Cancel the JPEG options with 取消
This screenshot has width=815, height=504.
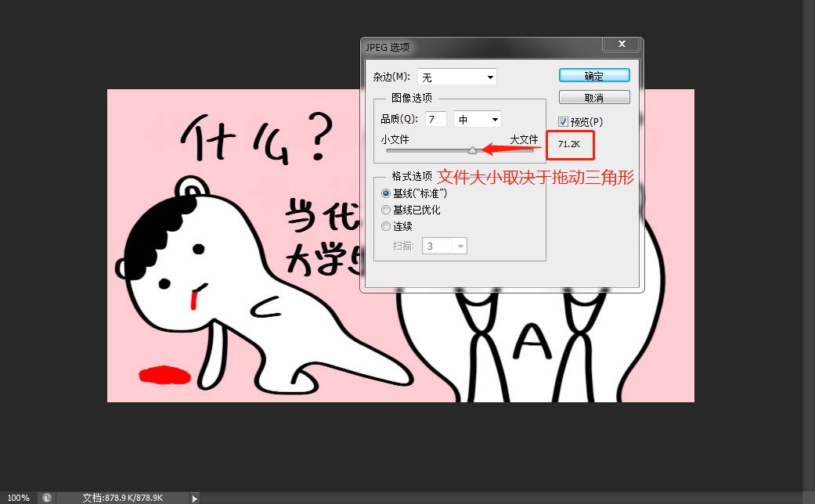coord(594,96)
